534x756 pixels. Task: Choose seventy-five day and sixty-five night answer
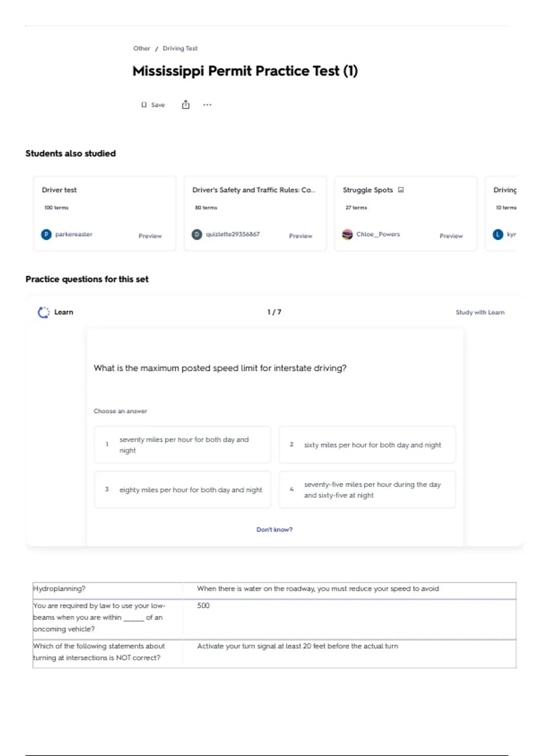point(367,490)
